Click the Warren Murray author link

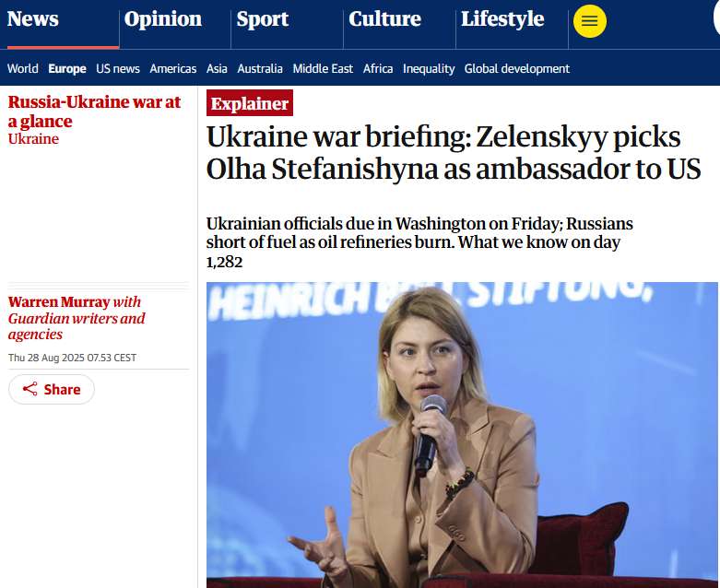point(59,302)
